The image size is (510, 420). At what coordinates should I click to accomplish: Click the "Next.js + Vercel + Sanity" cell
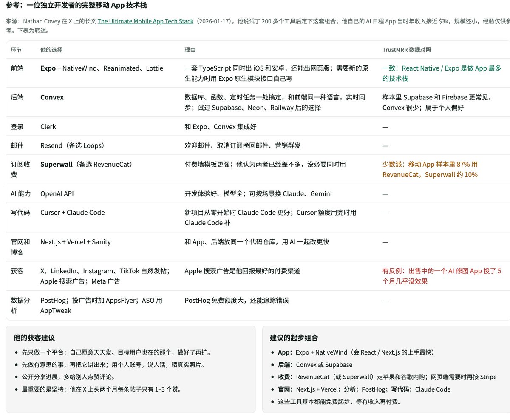76,242
